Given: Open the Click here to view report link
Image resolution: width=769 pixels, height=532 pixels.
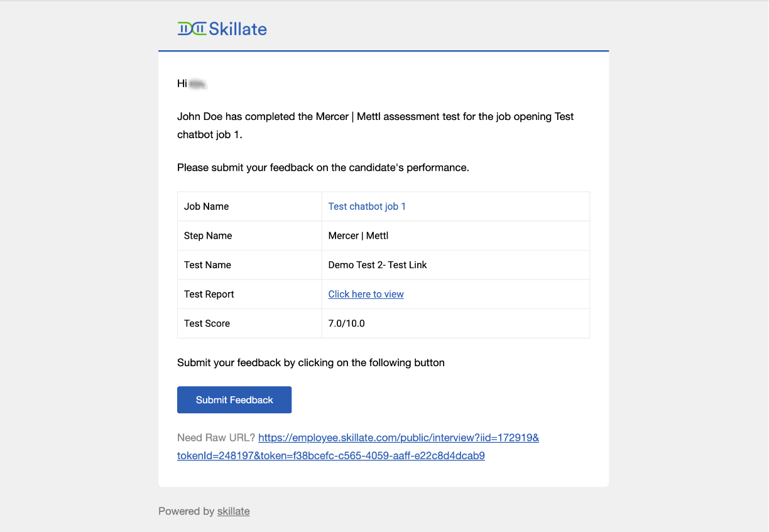Looking at the screenshot, I should coord(366,294).
